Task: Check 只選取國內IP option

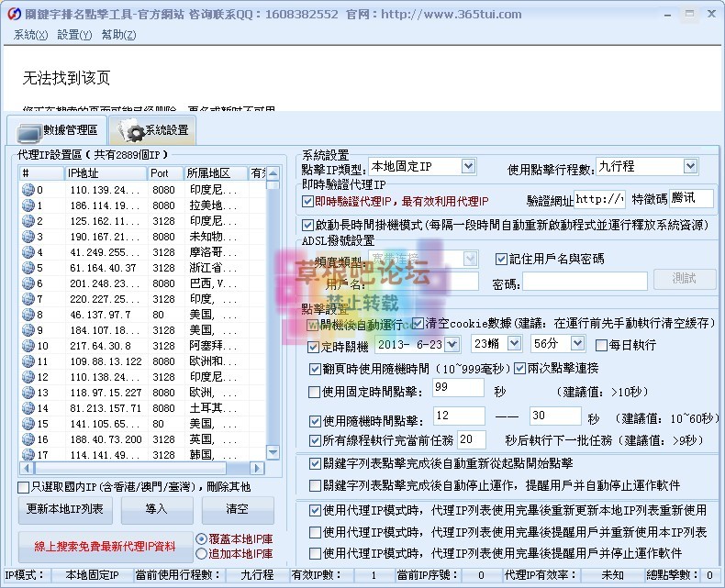Action: pos(23,487)
